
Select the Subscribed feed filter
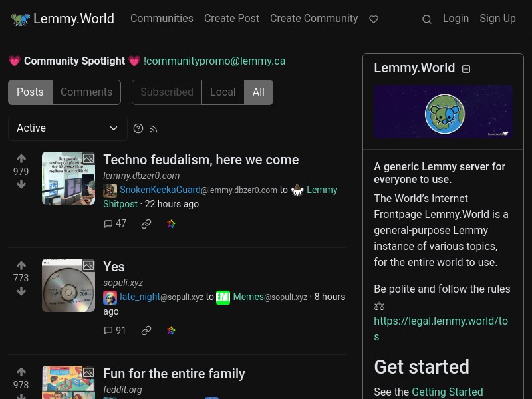pyautogui.click(x=167, y=92)
